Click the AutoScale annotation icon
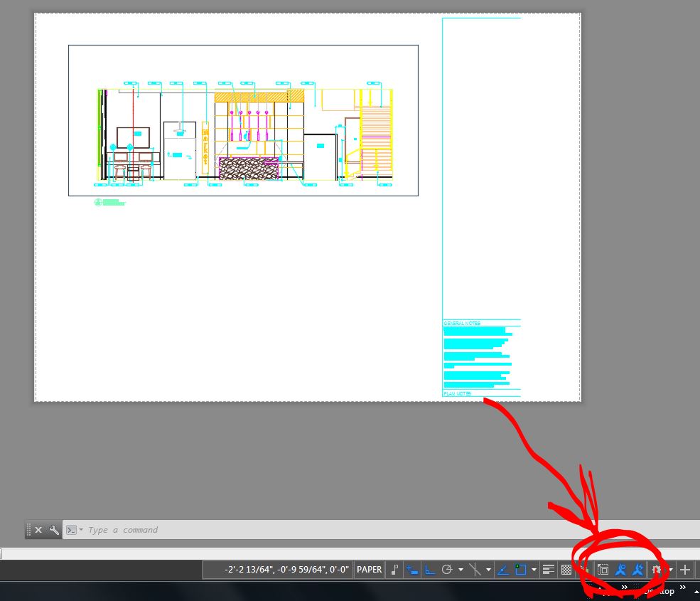This screenshot has width=700, height=601. click(637, 569)
